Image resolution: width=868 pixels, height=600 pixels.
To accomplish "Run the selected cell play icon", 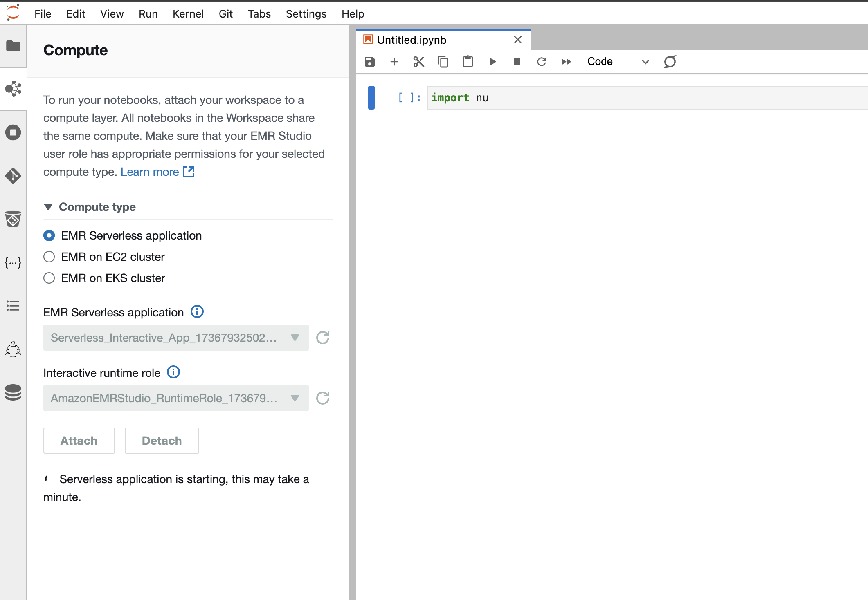I will pos(492,62).
